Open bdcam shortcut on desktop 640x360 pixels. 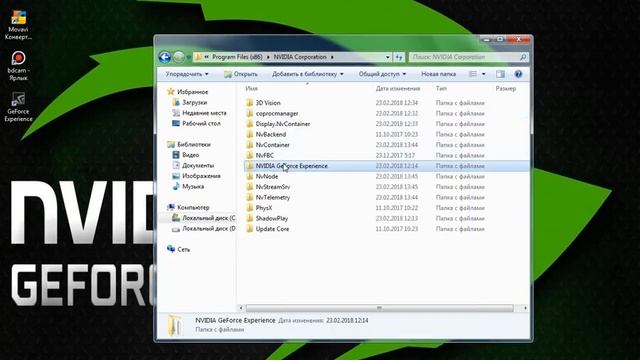18,65
